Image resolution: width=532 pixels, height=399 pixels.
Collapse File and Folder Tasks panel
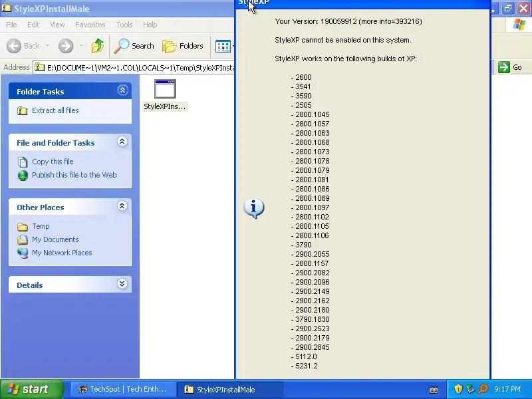pyautogui.click(x=122, y=142)
